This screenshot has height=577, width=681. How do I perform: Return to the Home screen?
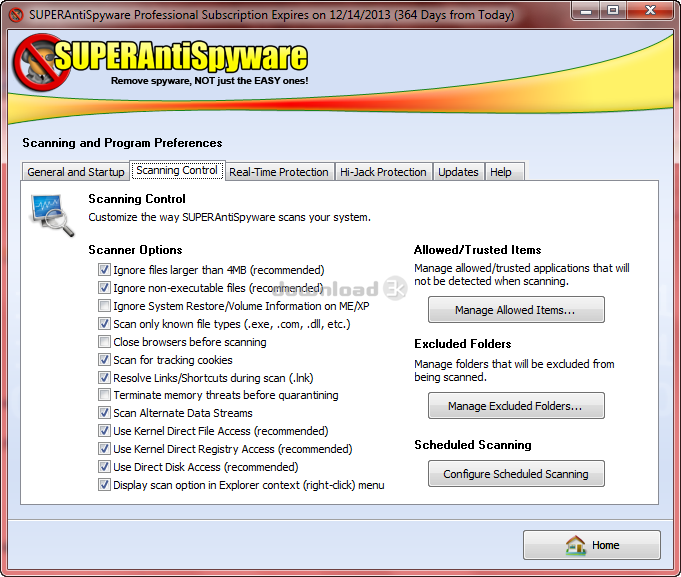click(x=592, y=545)
